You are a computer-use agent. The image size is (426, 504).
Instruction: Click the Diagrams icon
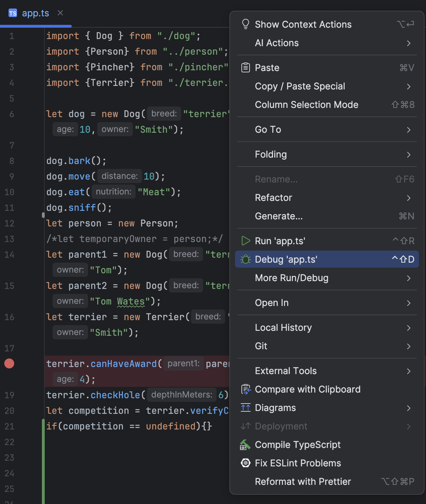(x=245, y=407)
